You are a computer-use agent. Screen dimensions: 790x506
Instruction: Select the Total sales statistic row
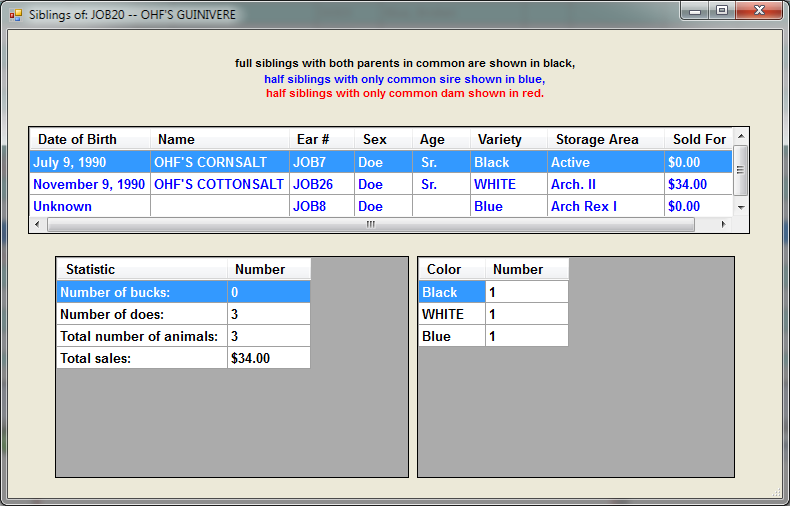point(140,358)
